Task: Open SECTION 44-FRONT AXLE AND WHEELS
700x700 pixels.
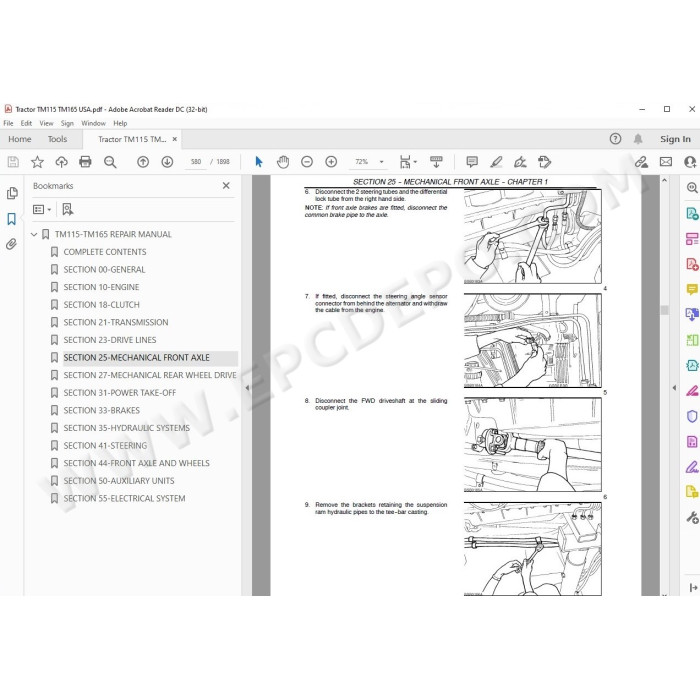Action: 136,463
